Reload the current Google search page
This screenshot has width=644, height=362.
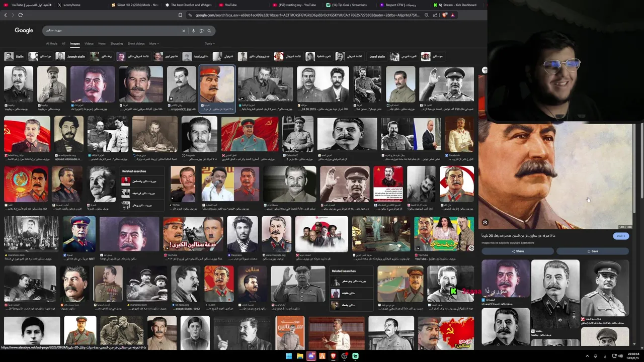[x=21, y=15]
